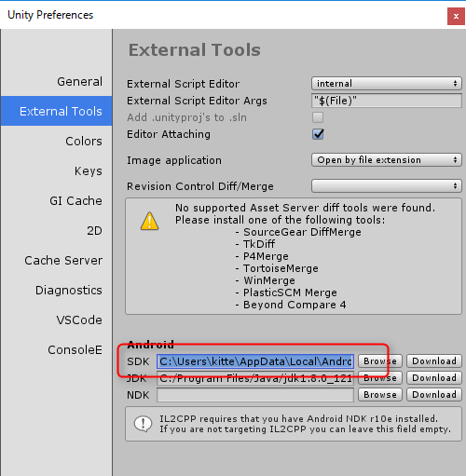Click the 'PlasticSCM Merge' list entry
The width and height of the screenshot is (466, 476).
point(290,292)
